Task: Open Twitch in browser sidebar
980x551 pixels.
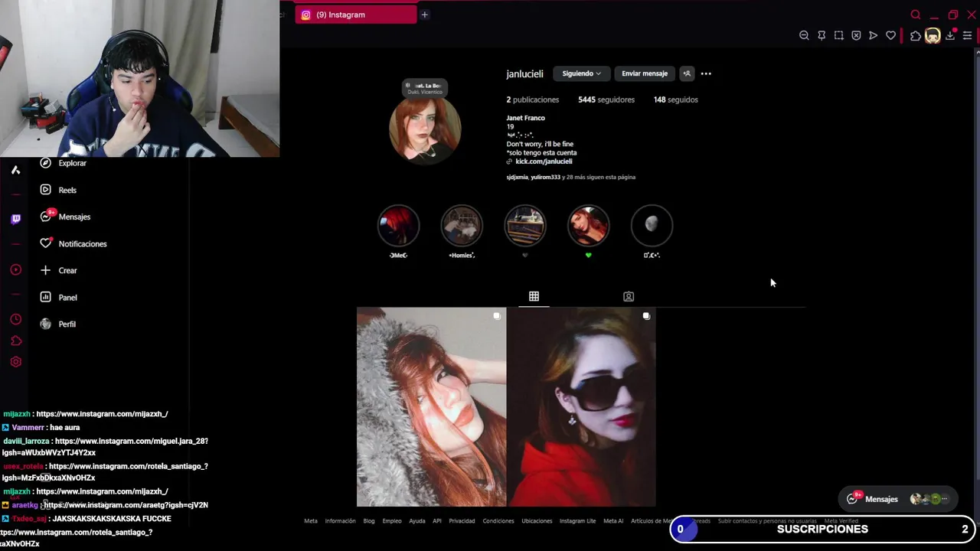Action: (x=15, y=219)
